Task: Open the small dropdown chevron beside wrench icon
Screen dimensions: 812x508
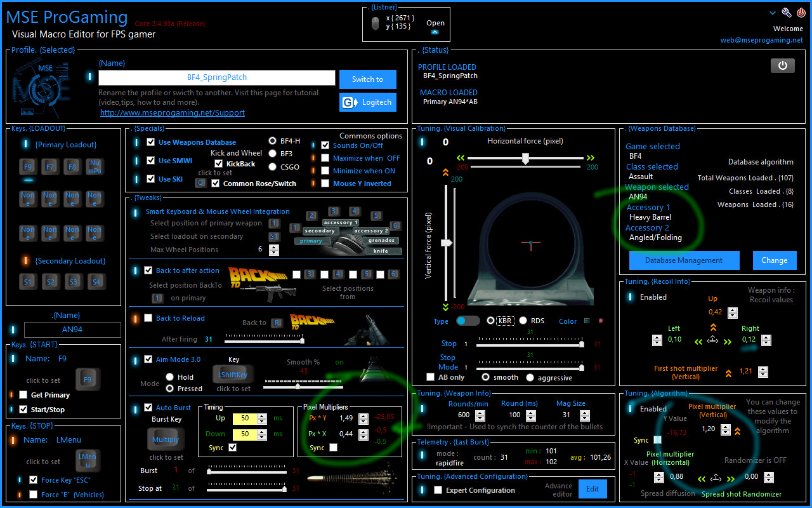Action: [772, 13]
